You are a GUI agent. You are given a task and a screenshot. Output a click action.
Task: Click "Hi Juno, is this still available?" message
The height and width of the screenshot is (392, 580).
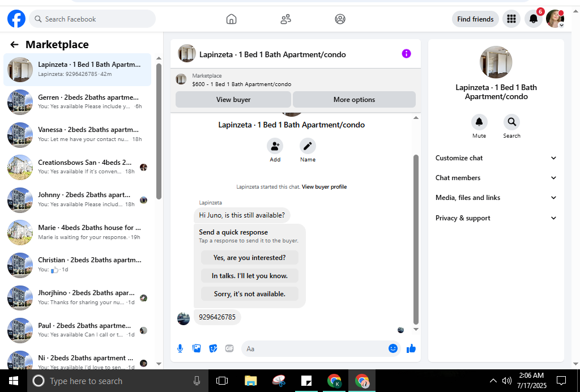(x=242, y=215)
